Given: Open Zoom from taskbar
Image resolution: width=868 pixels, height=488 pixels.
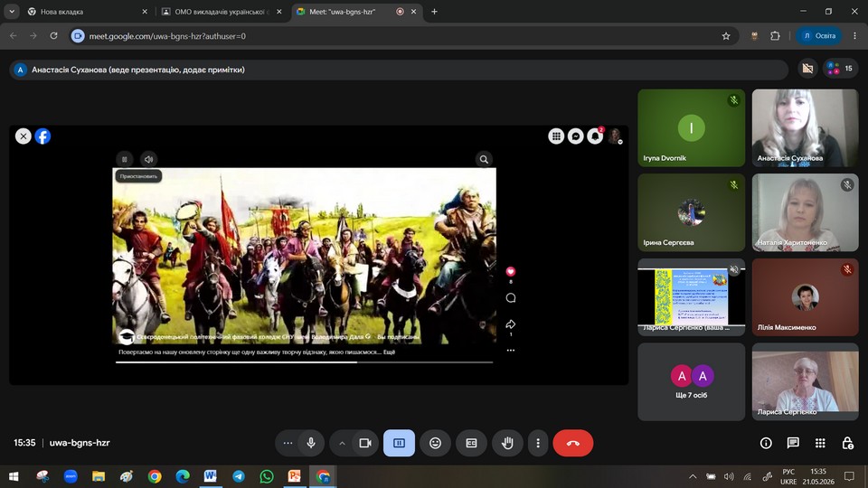Looking at the screenshot, I should click(x=71, y=476).
